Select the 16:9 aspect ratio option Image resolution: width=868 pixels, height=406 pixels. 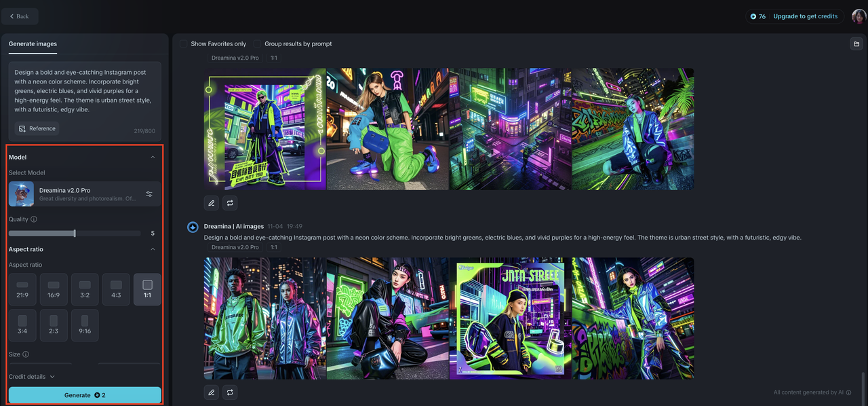coord(54,289)
